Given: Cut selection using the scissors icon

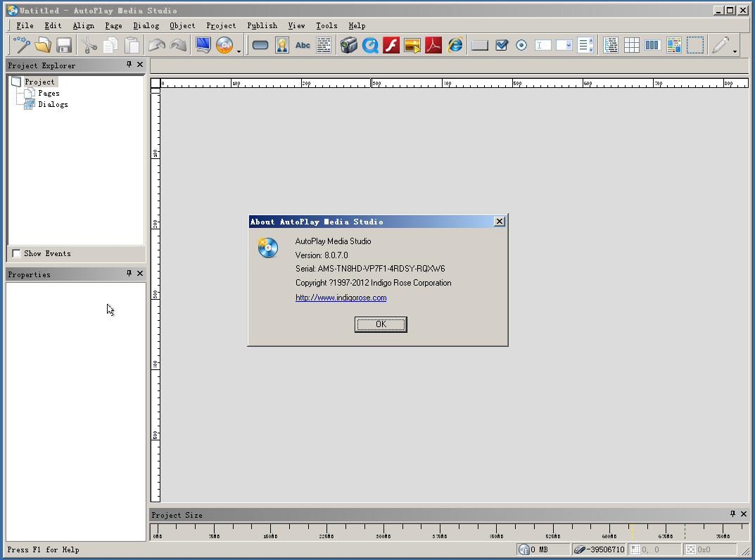Looking at the screenshot, I should (89, 45).
